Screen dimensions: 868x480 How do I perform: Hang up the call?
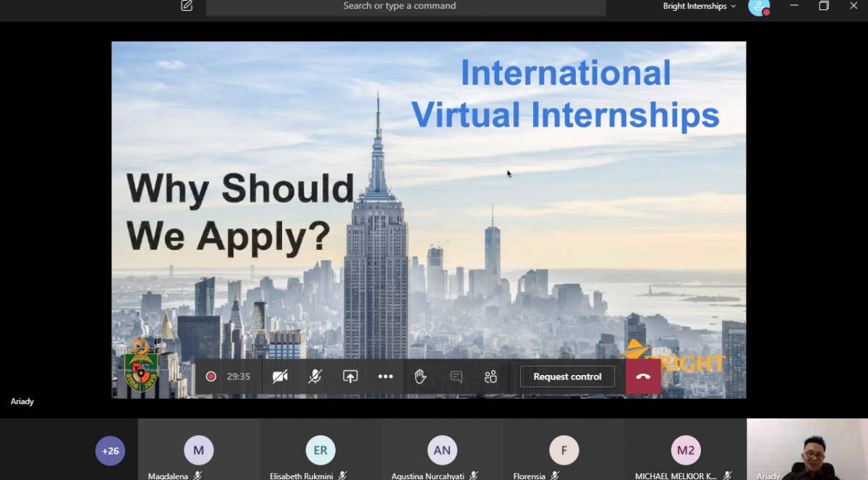pyautogui.click(x=643, y=376)
